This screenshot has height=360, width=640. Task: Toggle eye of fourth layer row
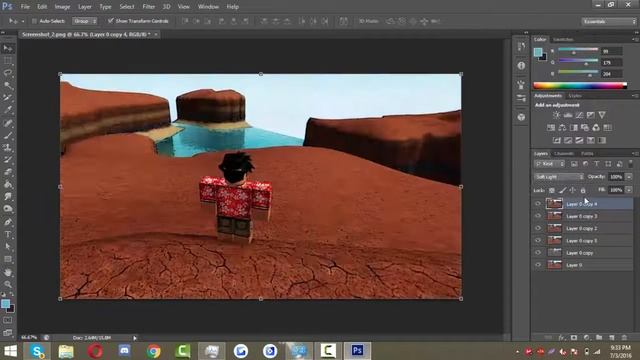pos(538,240)
